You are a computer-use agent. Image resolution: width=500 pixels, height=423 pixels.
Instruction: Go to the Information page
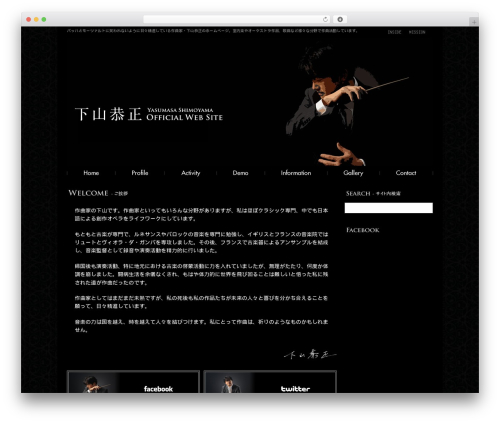pos(296,173)
